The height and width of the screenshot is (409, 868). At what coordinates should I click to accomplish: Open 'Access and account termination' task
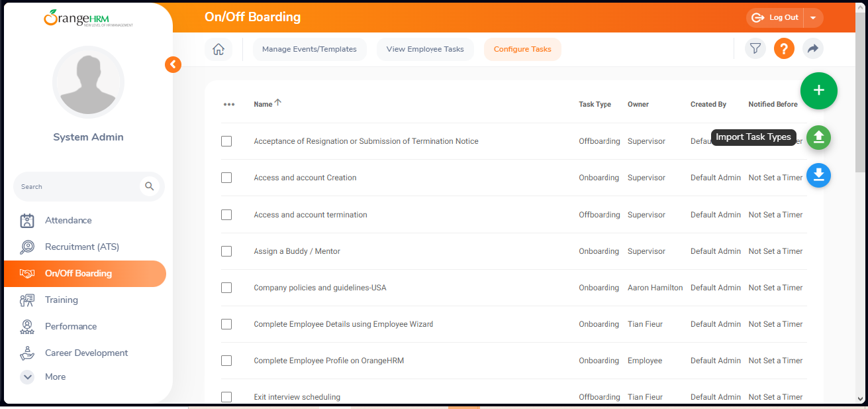[x=311, y=215]
